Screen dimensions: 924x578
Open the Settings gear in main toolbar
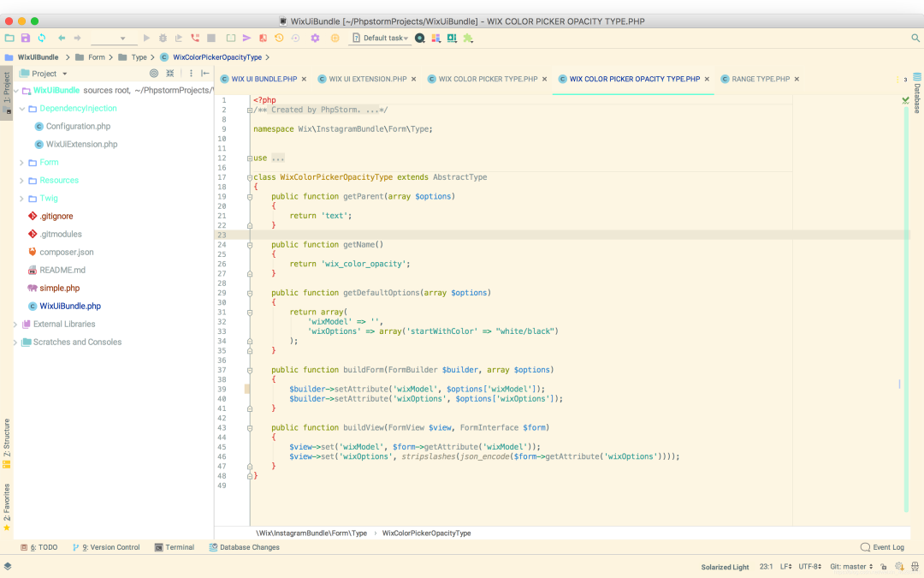[315, 38]
